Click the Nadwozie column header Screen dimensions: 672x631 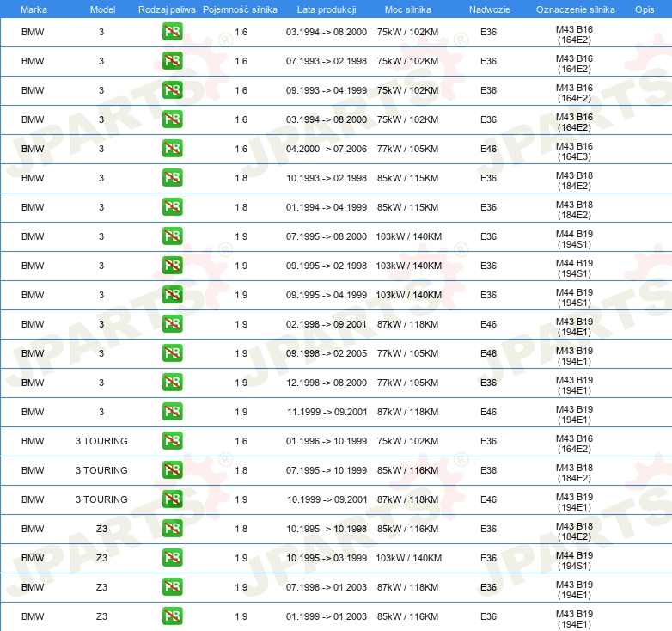click(490, 9)
